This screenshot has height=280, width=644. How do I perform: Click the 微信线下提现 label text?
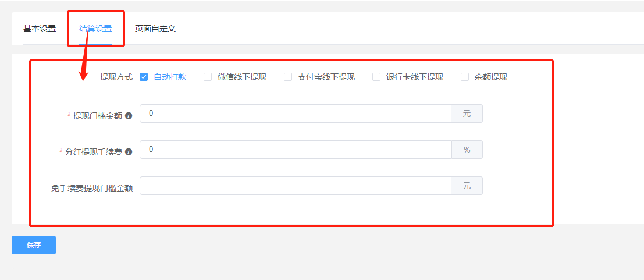tap(242, 77)
